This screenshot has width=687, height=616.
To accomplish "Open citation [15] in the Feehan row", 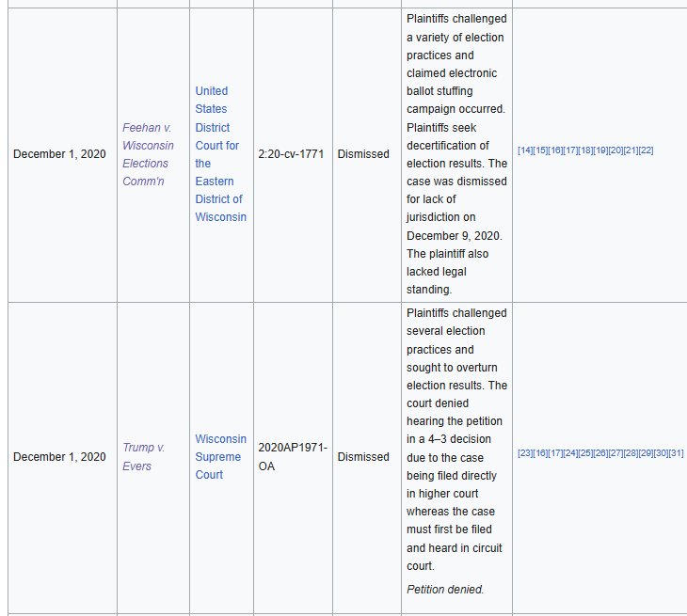I will coord(540,150).
